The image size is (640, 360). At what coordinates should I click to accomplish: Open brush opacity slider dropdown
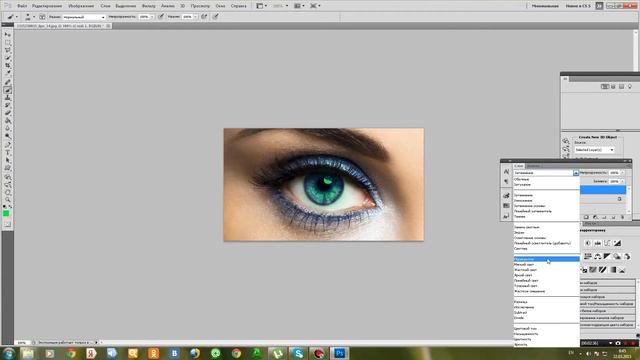(x=152, y=17)
